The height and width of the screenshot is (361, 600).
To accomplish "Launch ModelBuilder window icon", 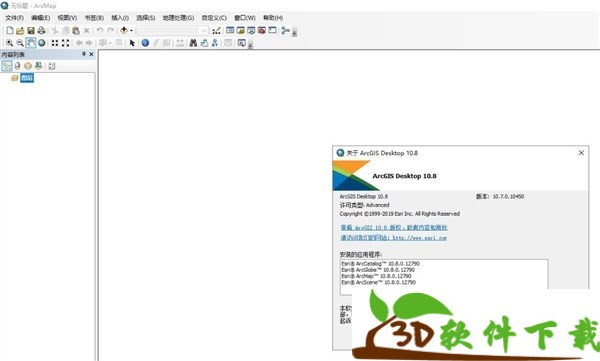I will tap(285, 31).
